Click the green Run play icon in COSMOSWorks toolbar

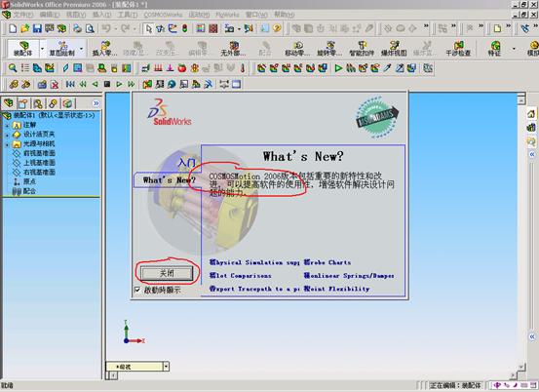click(x=338, y=68)
